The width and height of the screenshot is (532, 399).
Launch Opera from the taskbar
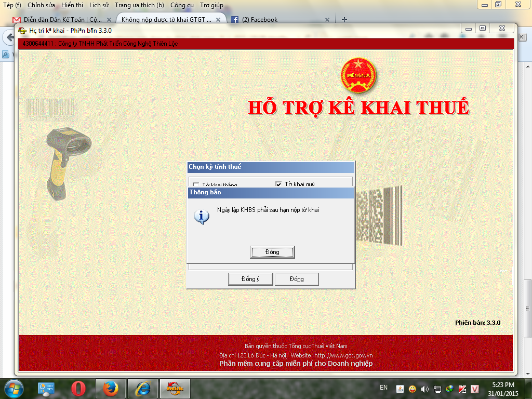[x=78, y=388]
